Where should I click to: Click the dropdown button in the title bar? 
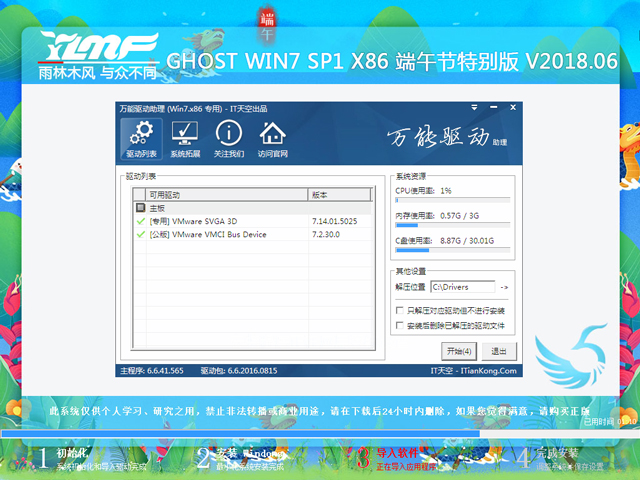pos(473,108)
